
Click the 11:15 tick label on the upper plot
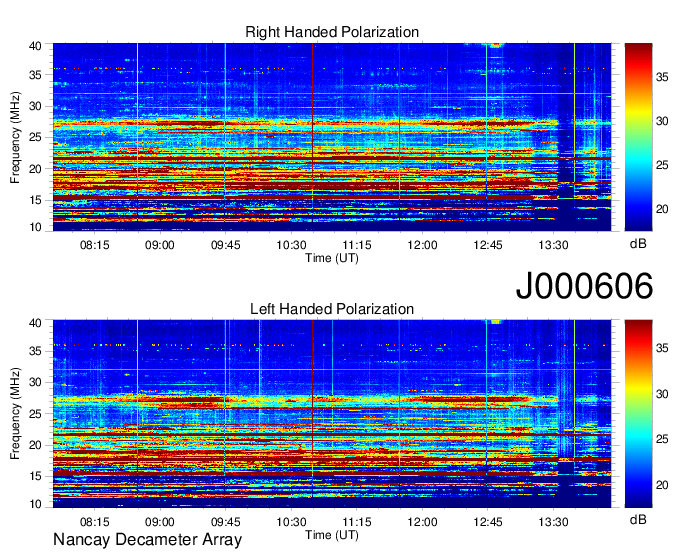pos(356,245)
